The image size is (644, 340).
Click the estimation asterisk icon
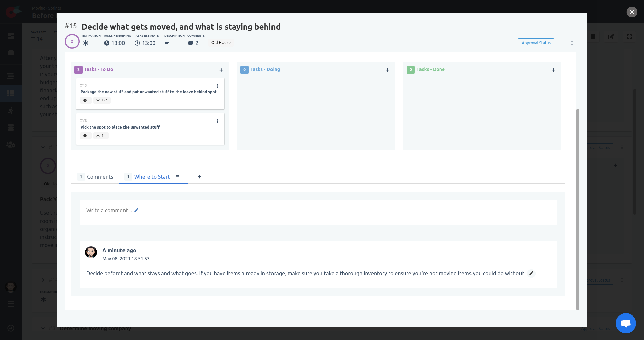click(x=86, y=43)
